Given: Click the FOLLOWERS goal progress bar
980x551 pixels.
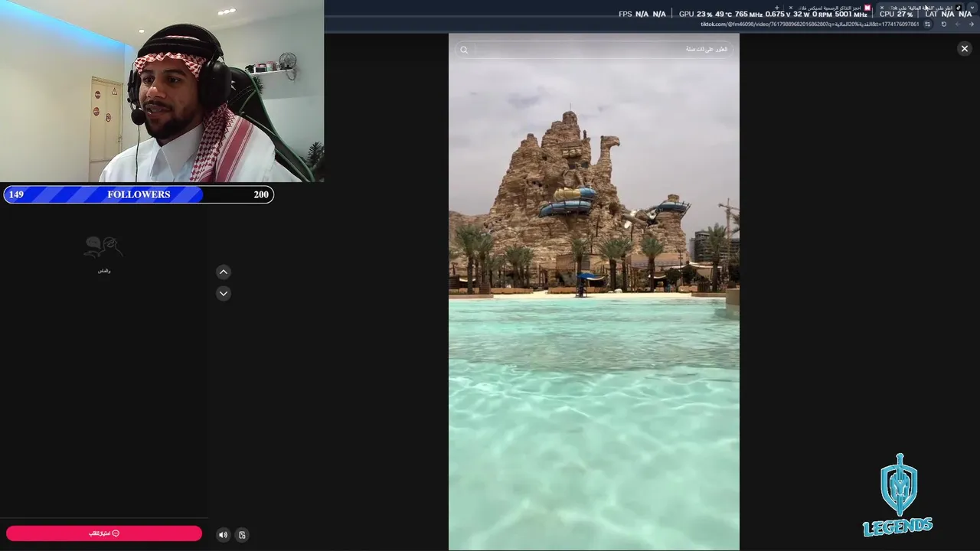Looking at the screenshot, I should tap(139, 194).
